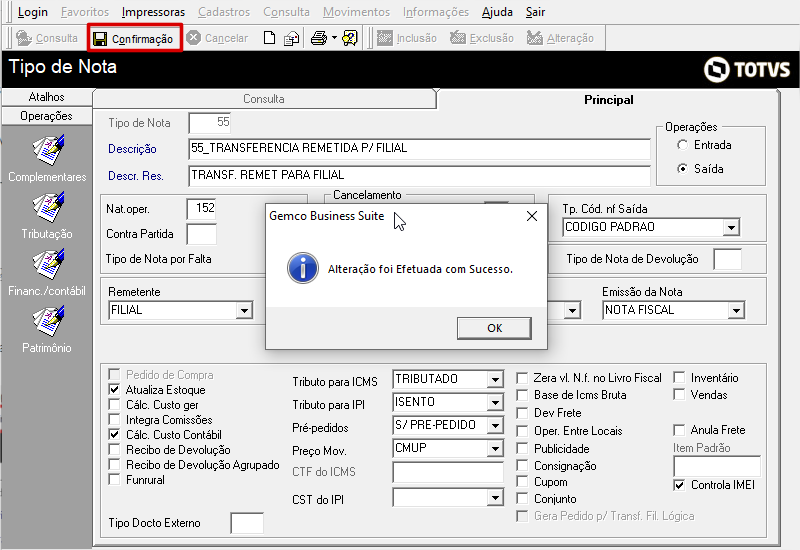Click the printer toolbar icon
The image size is (800, 550).
(319, 38)
